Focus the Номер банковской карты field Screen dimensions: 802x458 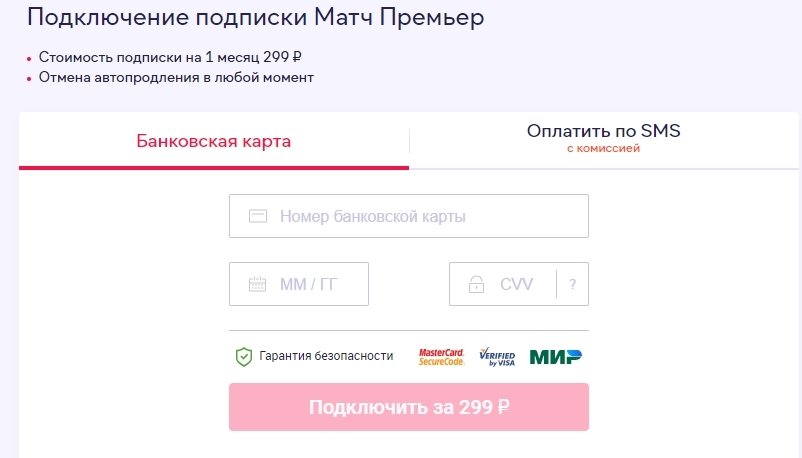pyautogui.click(x=420, y=216)
